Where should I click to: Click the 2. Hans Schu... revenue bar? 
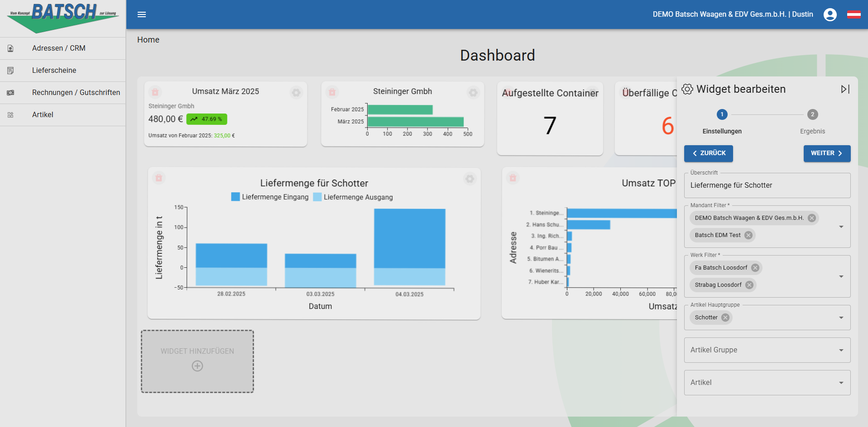589,225
